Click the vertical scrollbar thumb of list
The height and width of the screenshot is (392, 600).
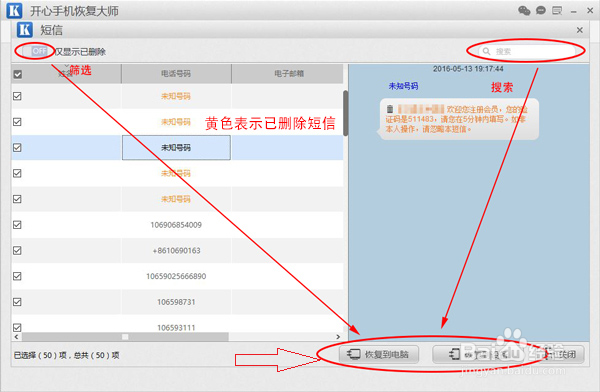click(x=346, y=113)
